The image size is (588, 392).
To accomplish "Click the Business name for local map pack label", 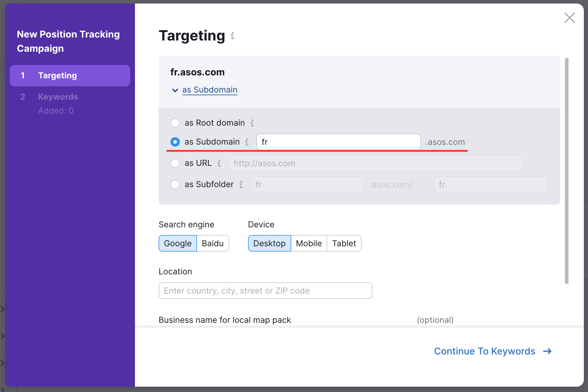I will [225, 320].
